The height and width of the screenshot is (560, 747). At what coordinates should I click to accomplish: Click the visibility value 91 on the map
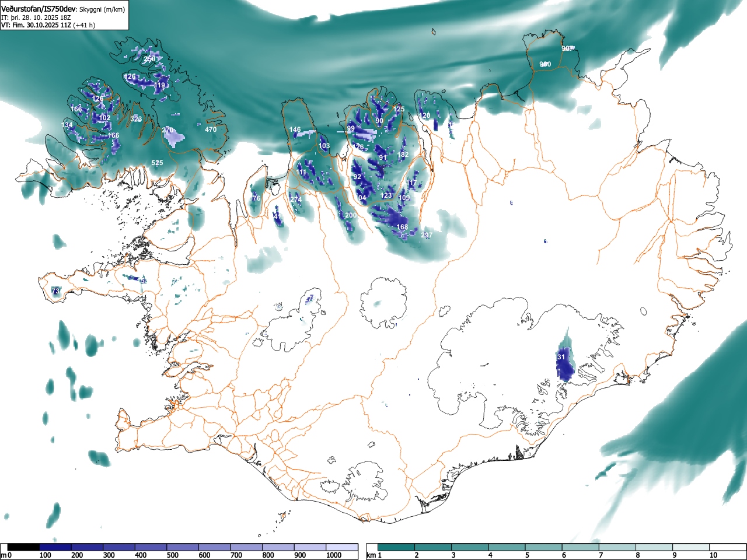coord(383,157)
